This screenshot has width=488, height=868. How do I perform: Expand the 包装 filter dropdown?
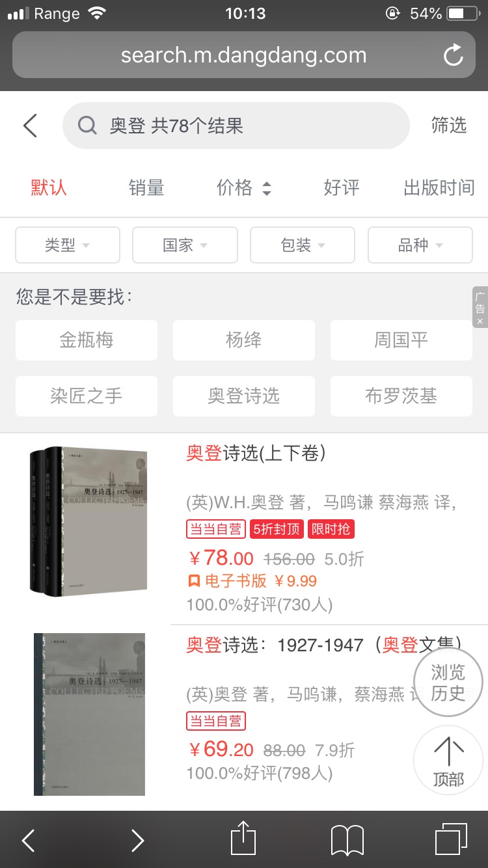coord(303,245)
